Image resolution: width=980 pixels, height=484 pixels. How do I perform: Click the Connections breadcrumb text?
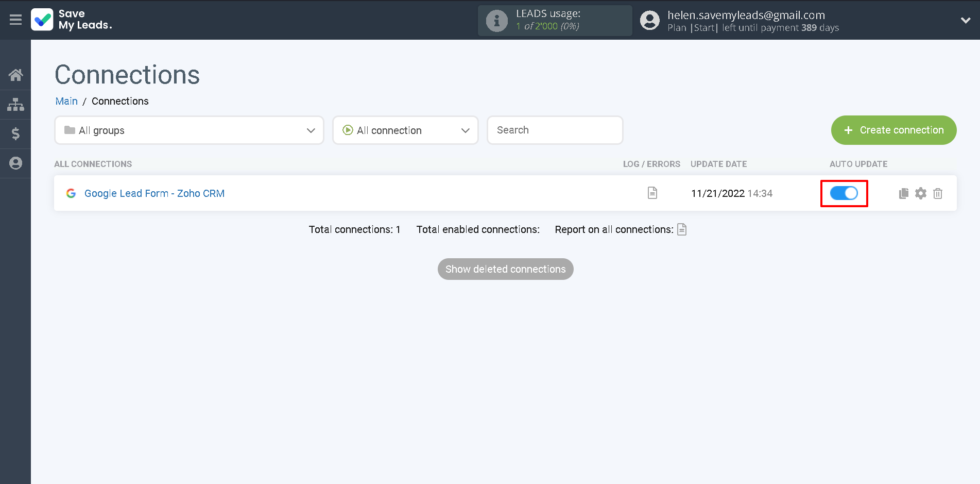click(120, 101)
